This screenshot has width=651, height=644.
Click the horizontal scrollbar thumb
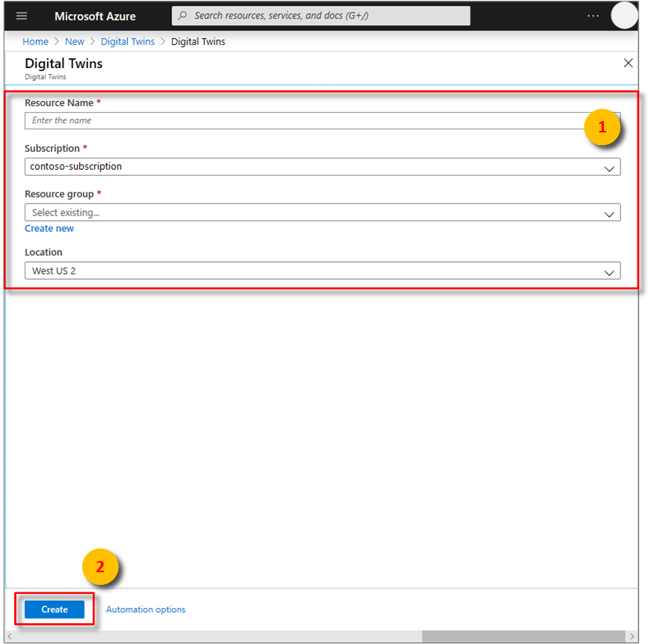point(524,636)
